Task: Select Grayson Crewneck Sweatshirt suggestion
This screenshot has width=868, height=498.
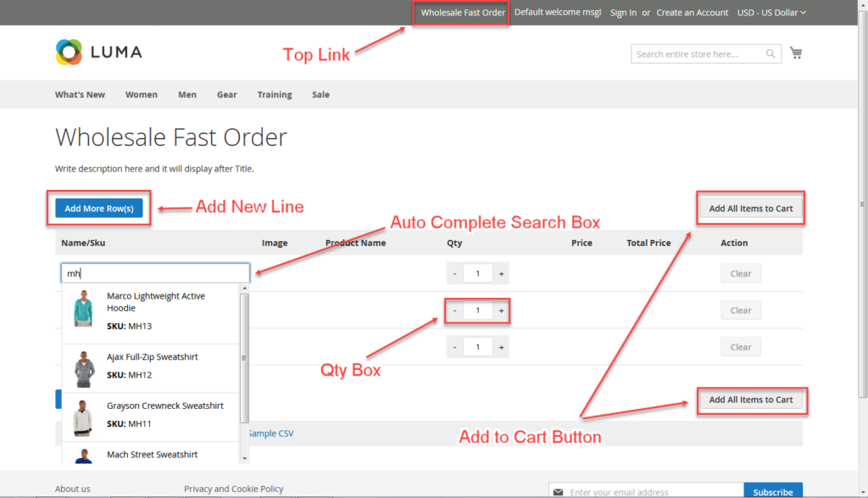Action: 151,417
